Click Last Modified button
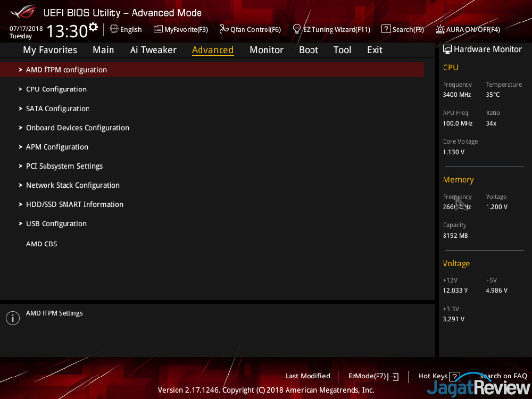Viewport: 532px width, 399px height. point(307,376)
